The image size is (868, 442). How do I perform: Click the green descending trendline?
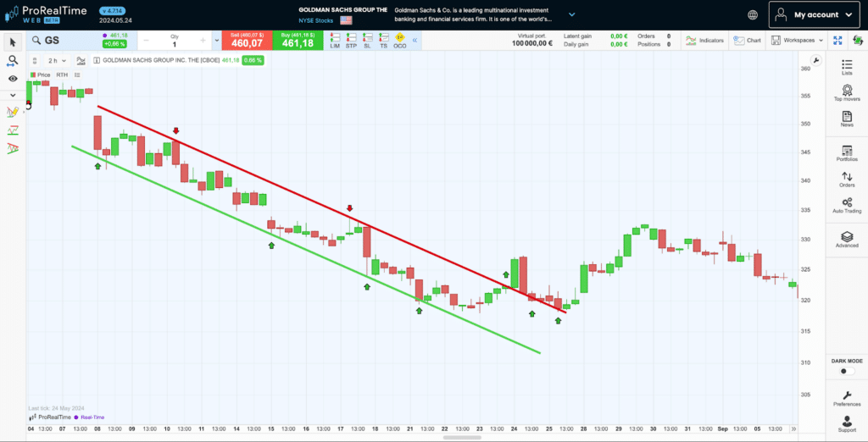point(305,250)
